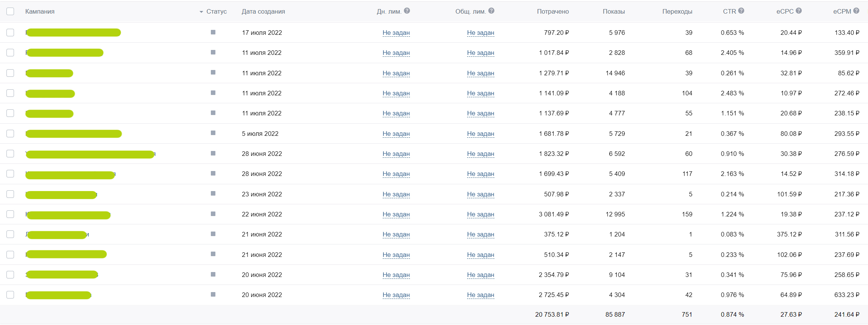Click the eCPM question mark icon
Viewport: 868px width, 325px height.
[856, 11]
